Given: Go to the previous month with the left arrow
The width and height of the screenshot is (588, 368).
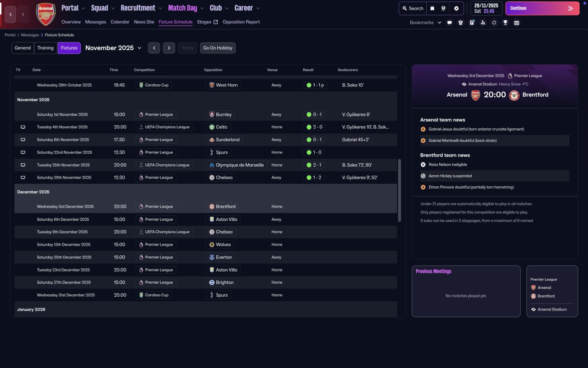Looking at the screenshot, I should pyautogui.click(x=154, y=48).
